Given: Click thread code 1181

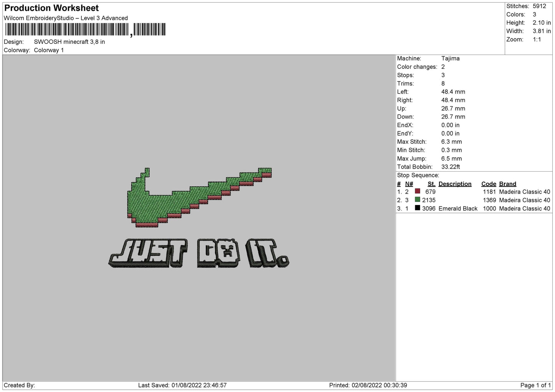Looking at the screenshot, I should pos(490,192).
